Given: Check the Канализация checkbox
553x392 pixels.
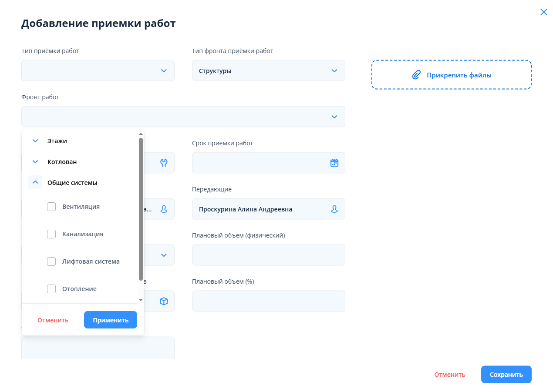Looking at the screenshot, I should pos(51,234).
